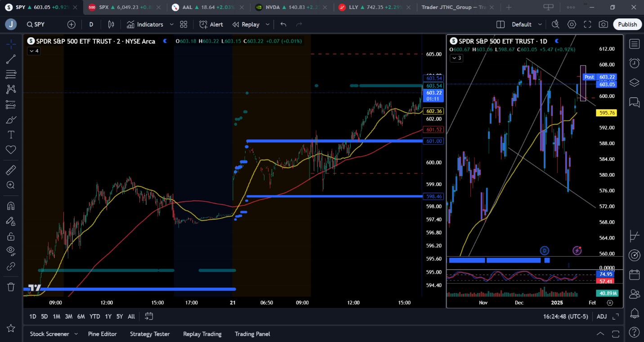
Task: Start bar Replay from the top toolbar
Action: point(246,24)
